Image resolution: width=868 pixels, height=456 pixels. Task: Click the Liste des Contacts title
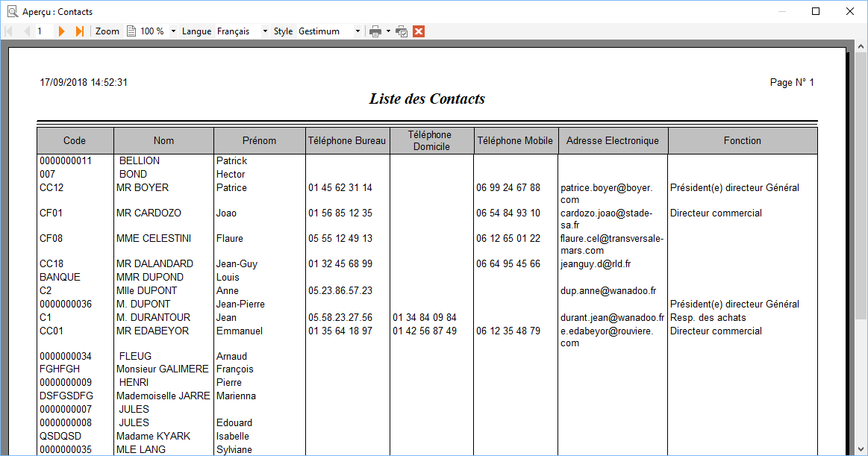427,99
